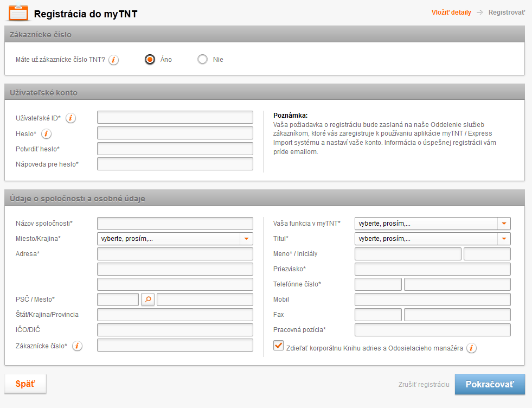Focus the first Adresa line field
Image resolution: width=532 pixels, height=408 pixels.
[x=175, y=254]
